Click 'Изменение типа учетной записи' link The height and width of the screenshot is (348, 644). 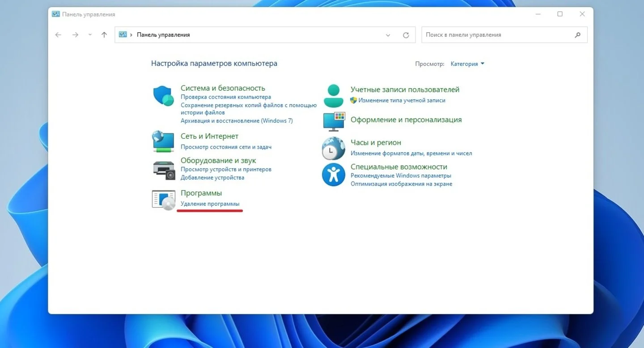point(402,101)
